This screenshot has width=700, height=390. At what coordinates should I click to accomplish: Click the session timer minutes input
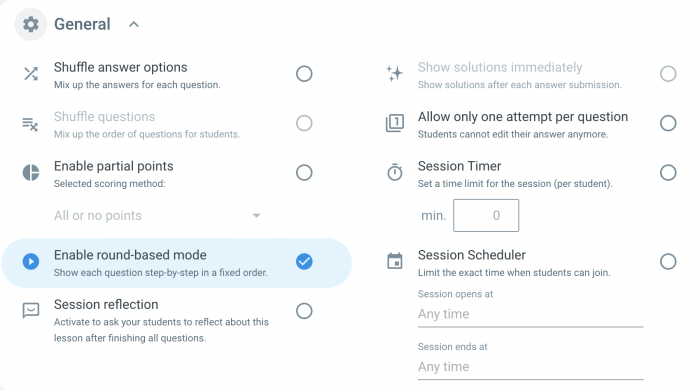486,216
